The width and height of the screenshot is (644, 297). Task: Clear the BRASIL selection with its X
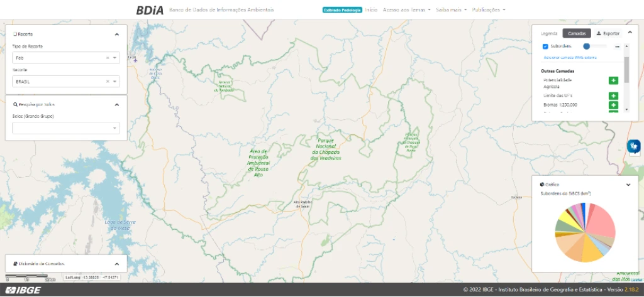(x=108, y=81)
